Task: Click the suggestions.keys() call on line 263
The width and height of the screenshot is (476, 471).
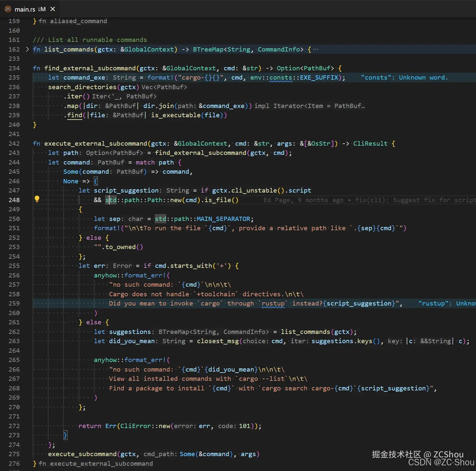Action: coord(346,341)
